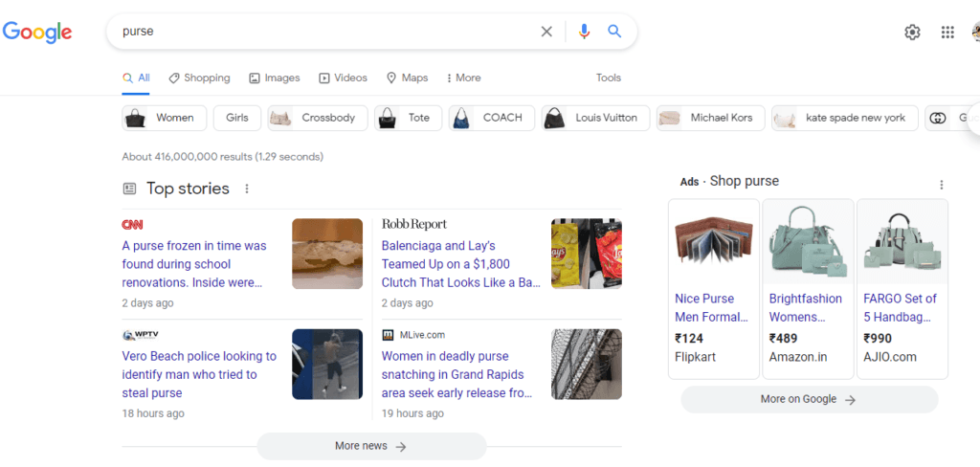Switch to the Images tab
The height and width of the screenshot is (467, 980).
275,78
